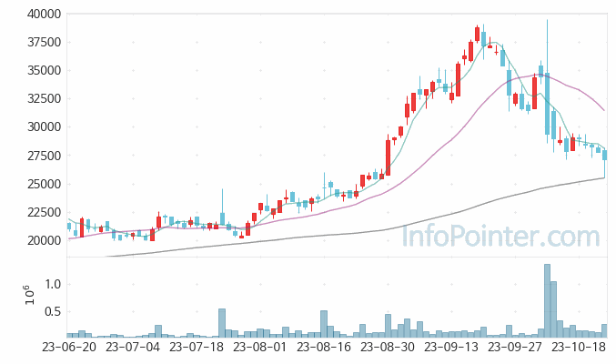
Task: Click the volume spike bar near 23-07-18
Action: coord(222,323)
